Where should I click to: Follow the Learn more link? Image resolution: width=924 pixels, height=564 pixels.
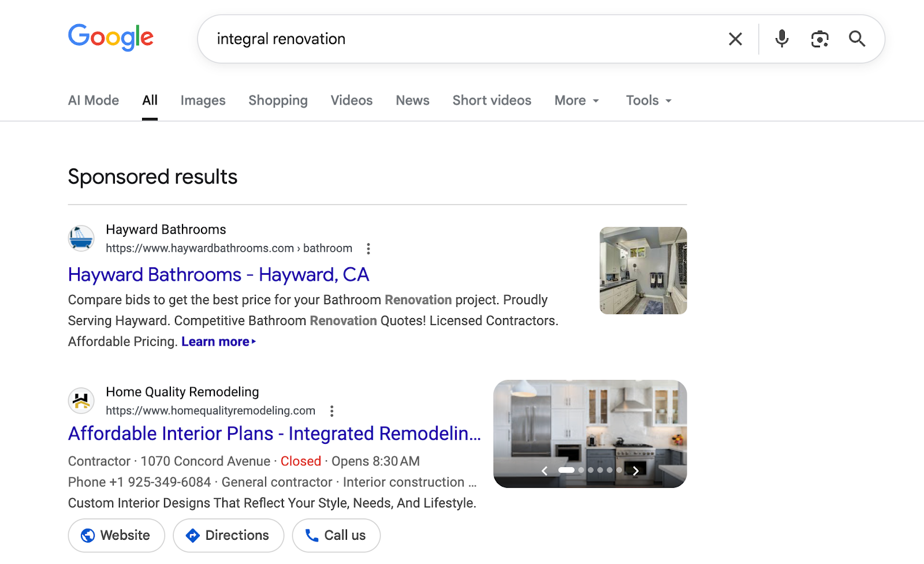pyautogui.click(x=218, y=342)
